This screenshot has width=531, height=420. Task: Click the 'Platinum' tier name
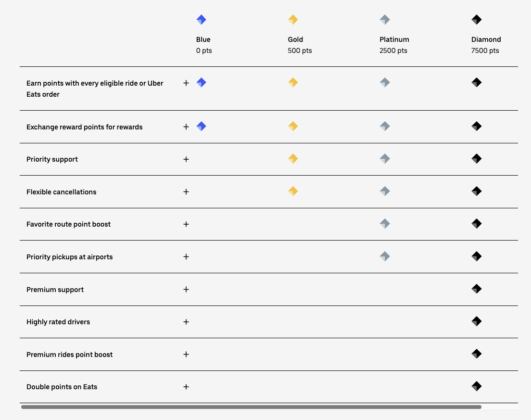pyautogui.click(x=394, y=39)
